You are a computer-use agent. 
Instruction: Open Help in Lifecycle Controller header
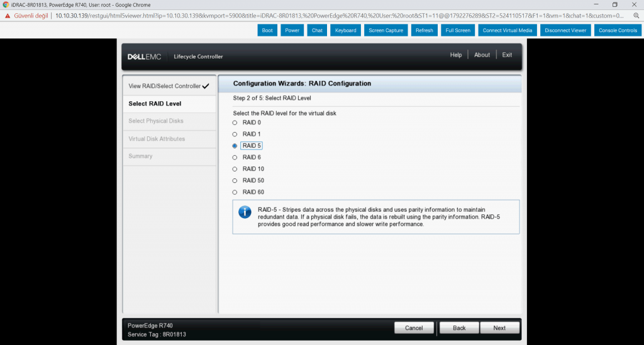tap(456, 55)
